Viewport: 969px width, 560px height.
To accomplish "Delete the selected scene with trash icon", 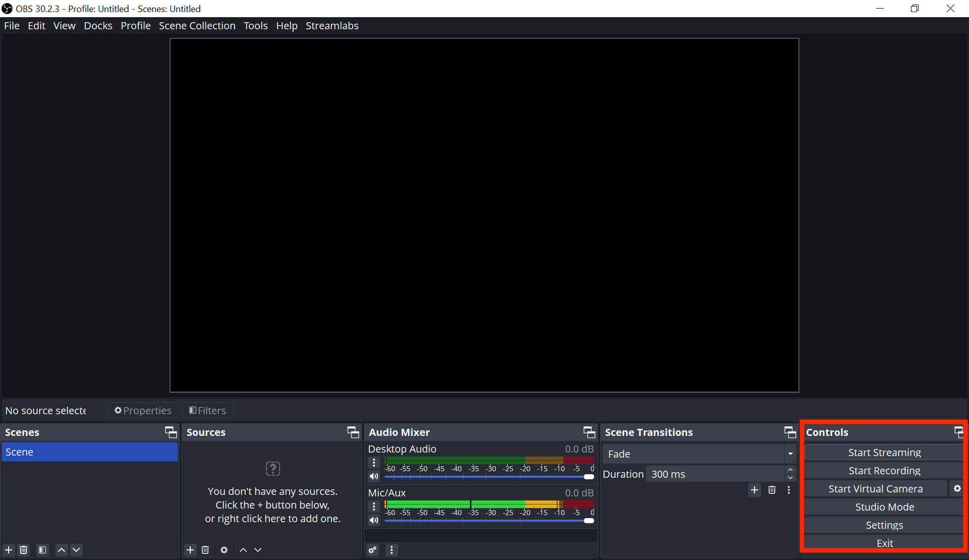I will [x=23, y=550].
